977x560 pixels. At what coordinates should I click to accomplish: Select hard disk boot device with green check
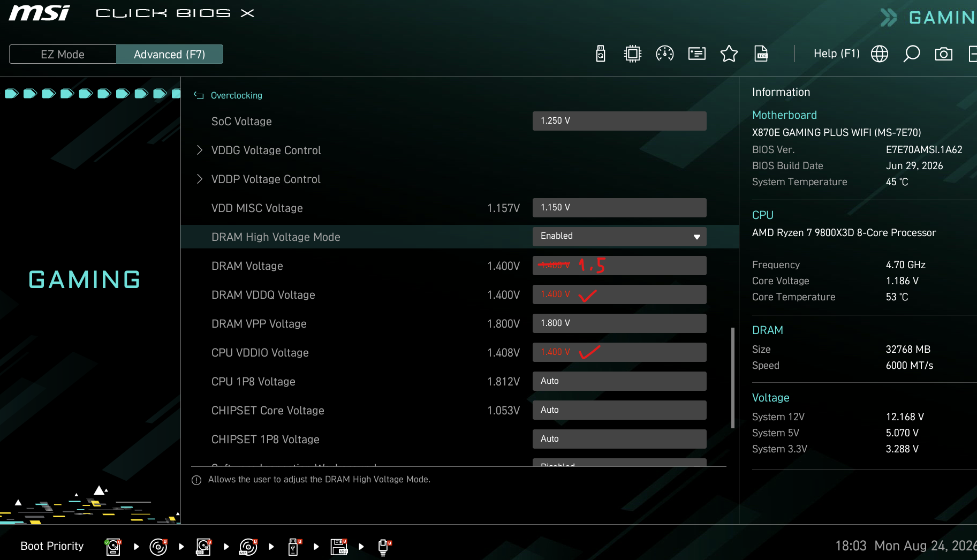coord(113,547)
